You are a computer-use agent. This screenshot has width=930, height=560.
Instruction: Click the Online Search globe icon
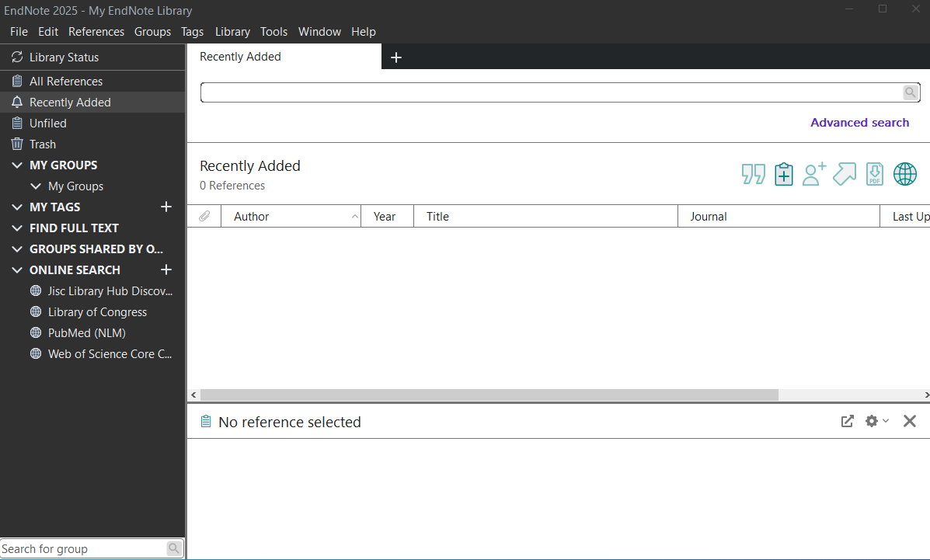coord(905,174)
